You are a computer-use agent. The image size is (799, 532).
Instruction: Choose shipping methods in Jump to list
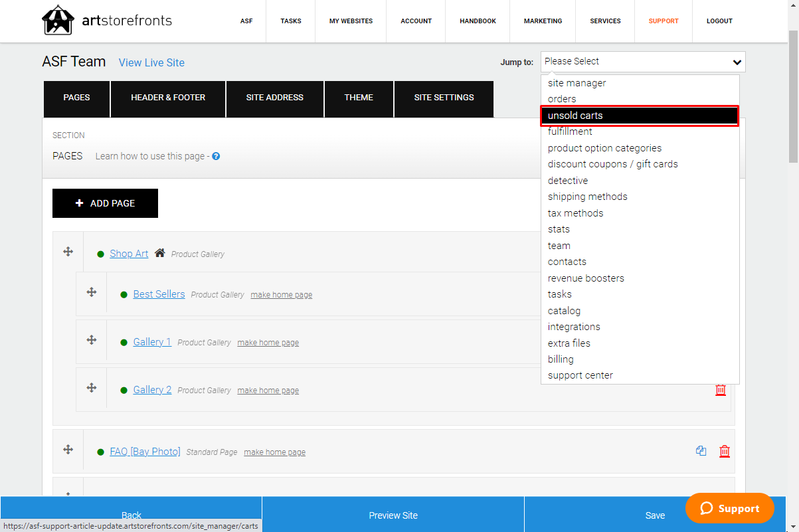(587, 197)
